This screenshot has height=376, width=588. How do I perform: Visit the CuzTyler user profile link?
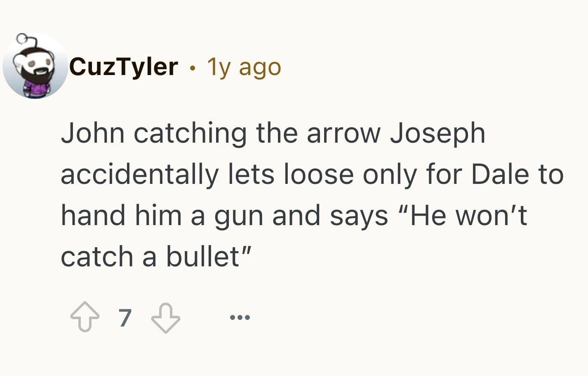coord(124,66)
